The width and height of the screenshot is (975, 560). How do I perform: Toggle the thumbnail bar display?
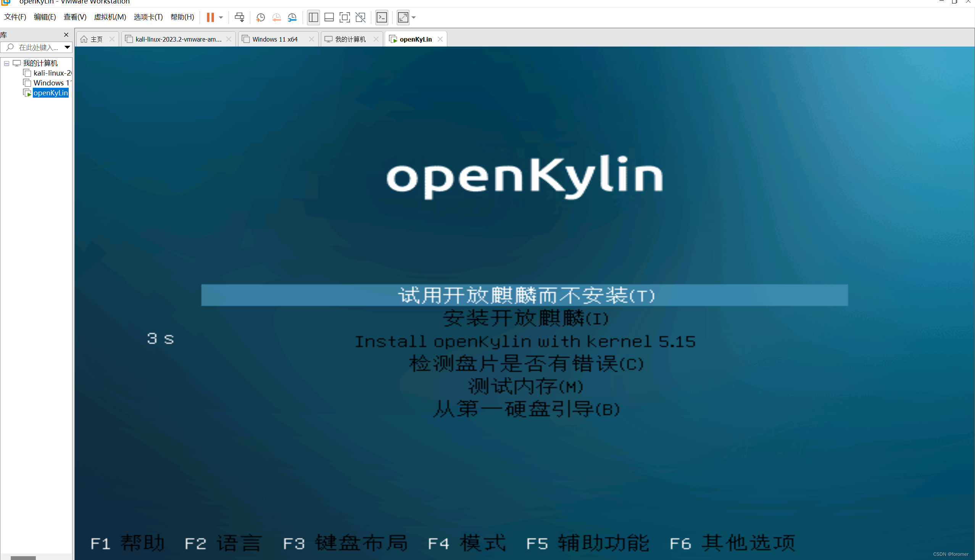pyautogui.click(x=329, y=17)
